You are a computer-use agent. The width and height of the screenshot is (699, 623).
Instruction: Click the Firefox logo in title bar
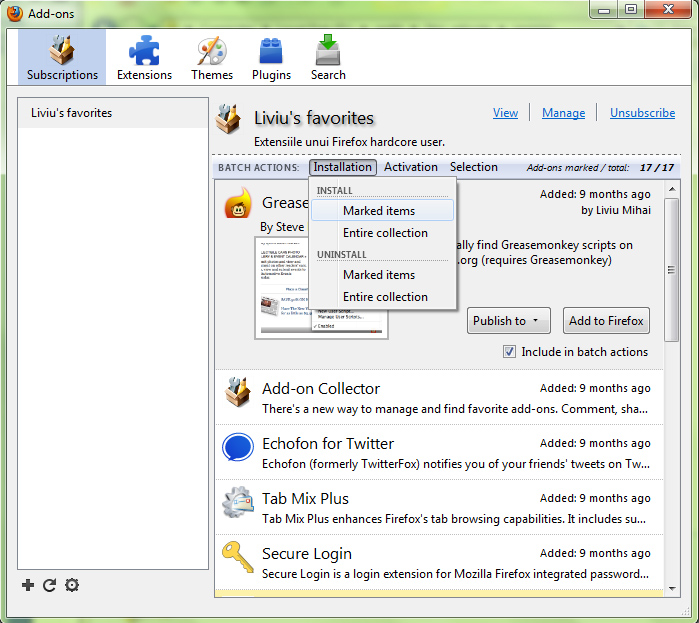coord(15,13)
